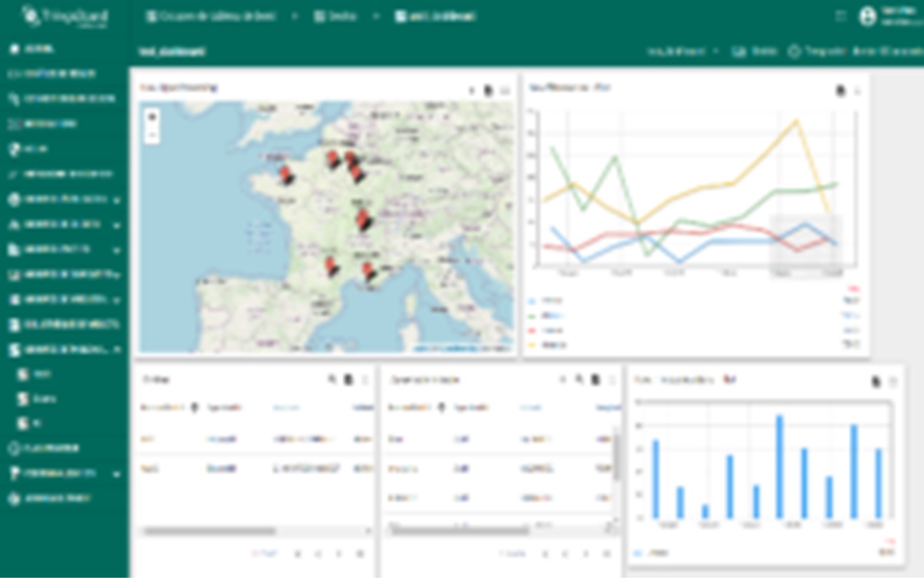Open the Groupes de tableau de bord breadcrumb
The image size is (924, 578).
tap(211, 17)
